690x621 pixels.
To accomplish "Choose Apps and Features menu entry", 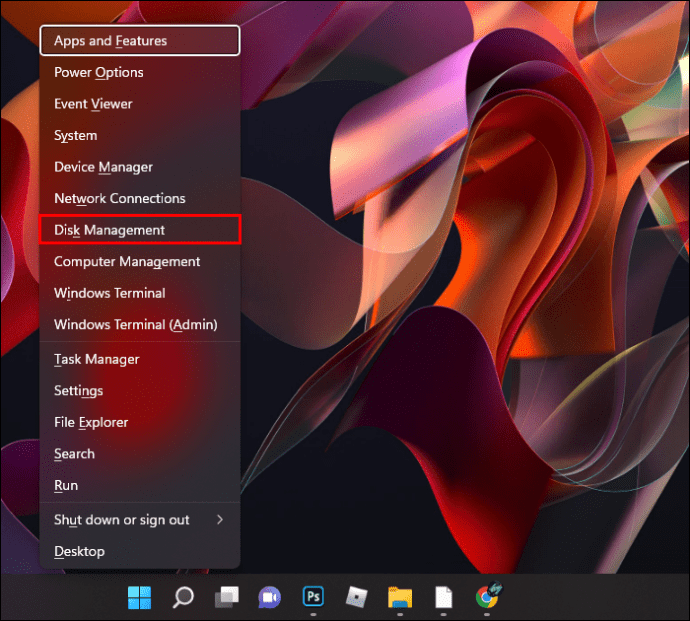I will pos(140,40).
